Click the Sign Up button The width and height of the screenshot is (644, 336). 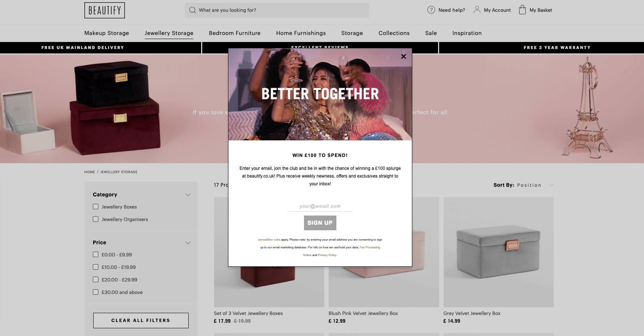320,223
